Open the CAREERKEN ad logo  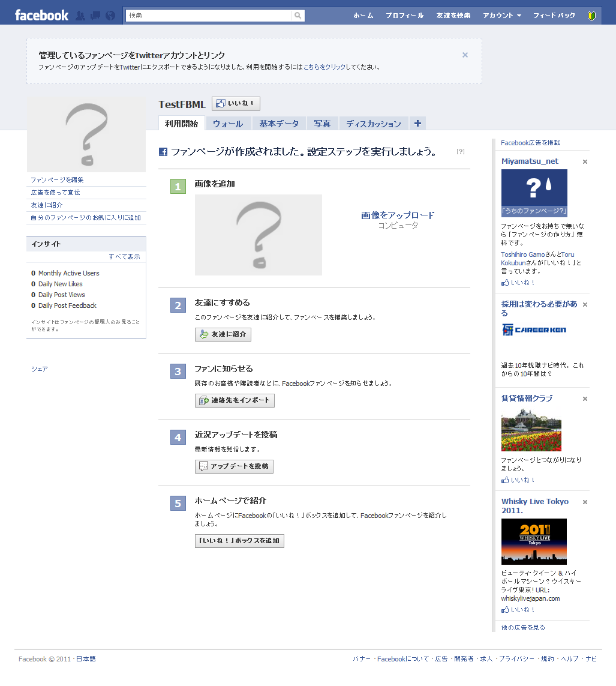tap(534, 329)
